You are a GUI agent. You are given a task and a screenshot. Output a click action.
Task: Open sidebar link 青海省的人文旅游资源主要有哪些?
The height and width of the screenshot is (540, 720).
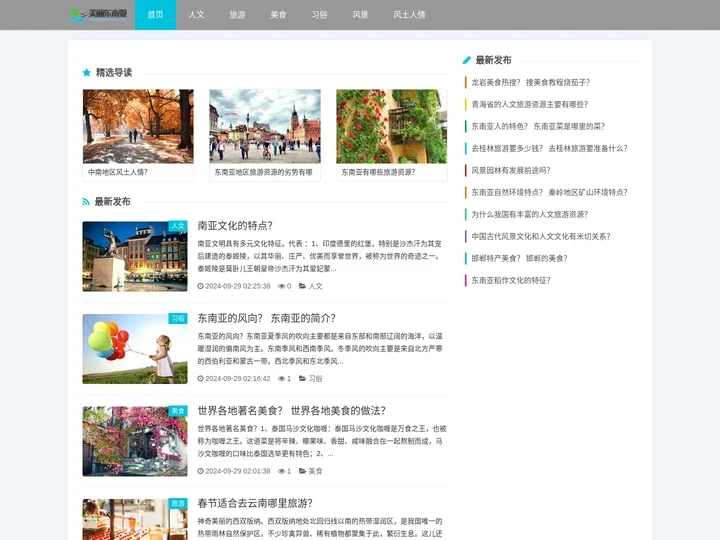[x=530, y=105]
